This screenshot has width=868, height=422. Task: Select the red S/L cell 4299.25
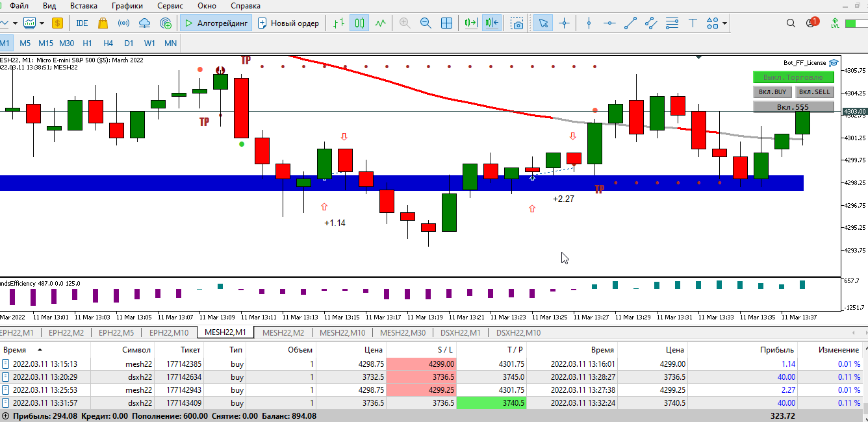click(x=422, y=390)
